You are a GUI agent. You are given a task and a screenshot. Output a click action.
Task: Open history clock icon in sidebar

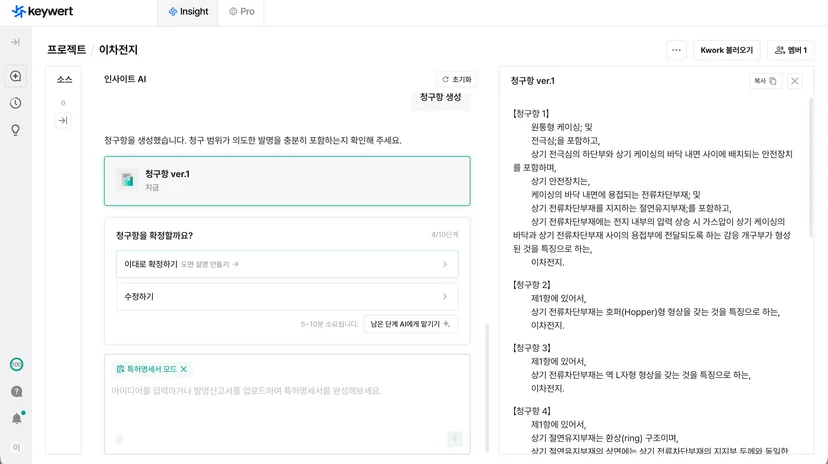click(x=15, y=103)
